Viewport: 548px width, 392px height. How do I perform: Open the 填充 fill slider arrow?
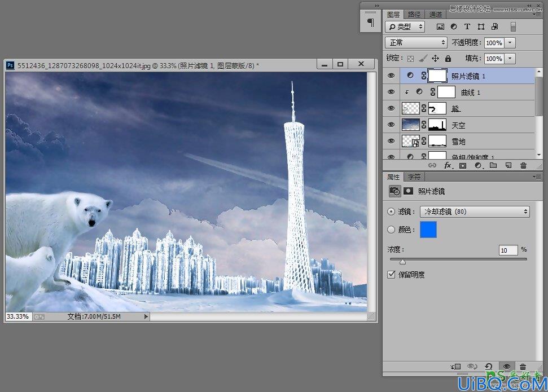coord(510,59)
